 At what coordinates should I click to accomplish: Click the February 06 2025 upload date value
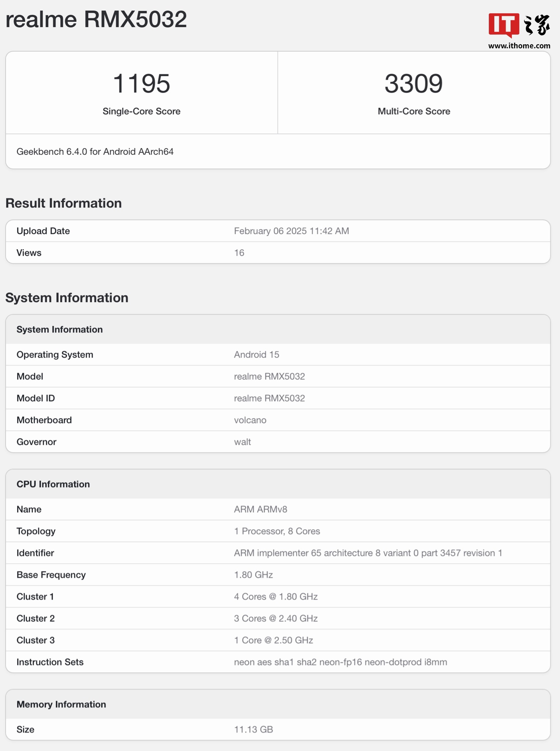click(x=291, y=231)
